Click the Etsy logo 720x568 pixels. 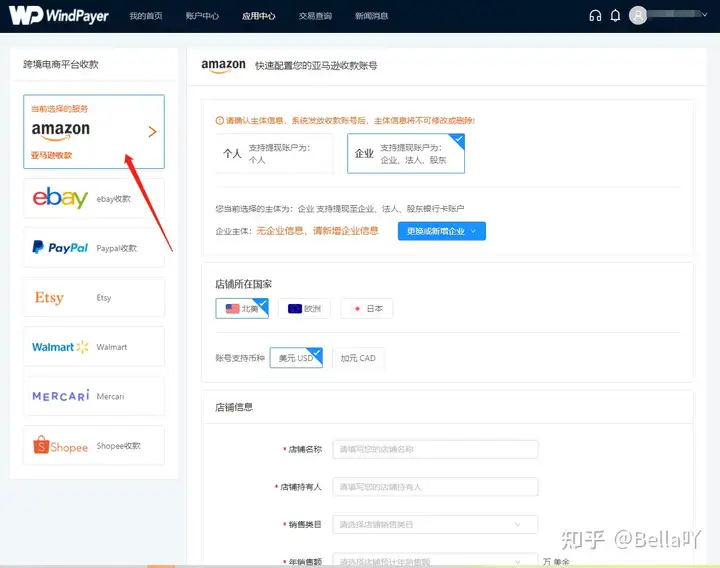click(49, 298)
